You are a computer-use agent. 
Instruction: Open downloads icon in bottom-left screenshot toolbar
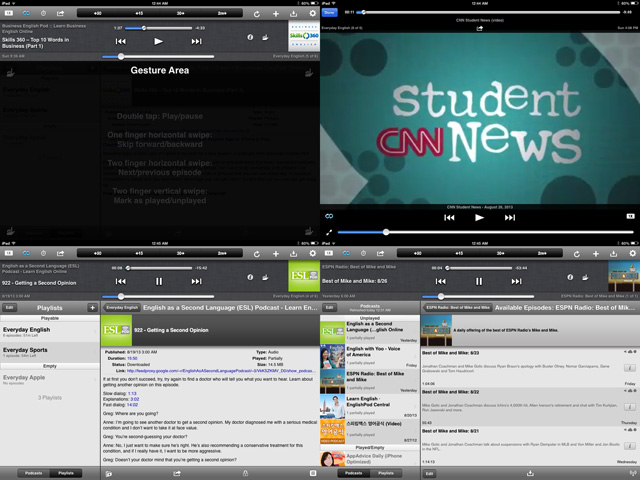click(293, 253)
